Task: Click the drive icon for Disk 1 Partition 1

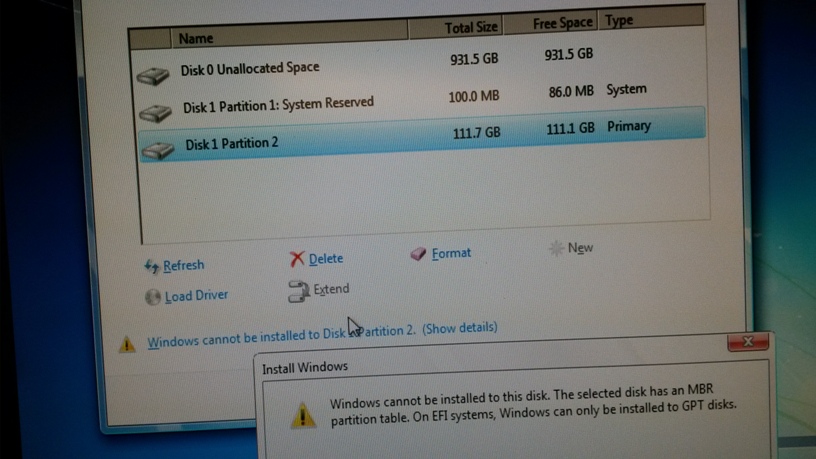Action: [x=156, y=113]
